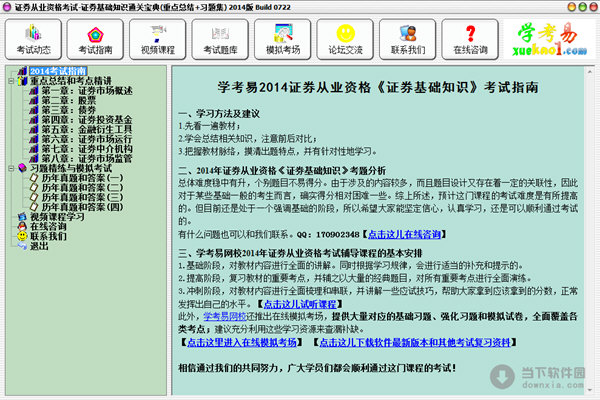
Task: Click the book icon beside 第三章
Action: [34, 110]
